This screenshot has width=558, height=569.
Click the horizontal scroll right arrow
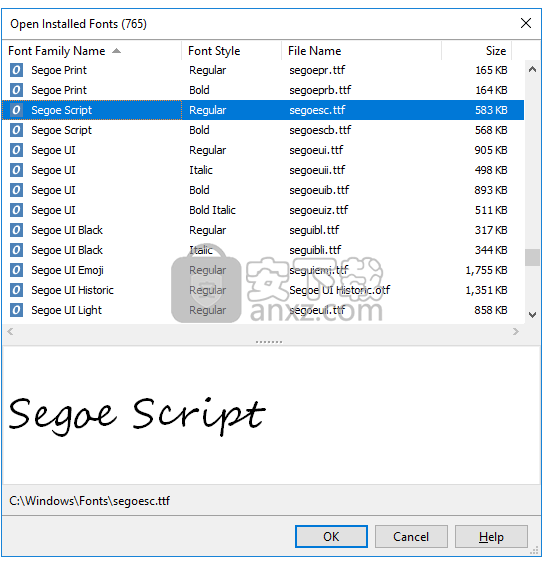coord(516,331)
